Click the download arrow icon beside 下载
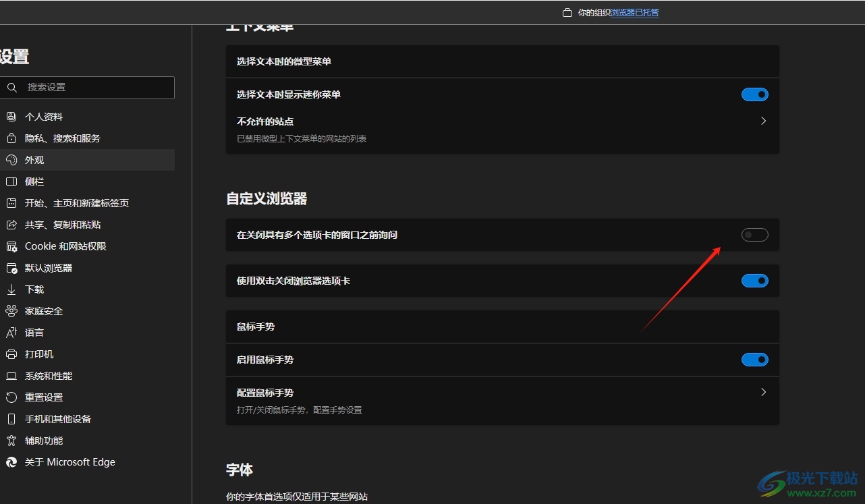 pyautogui.click(x=11, y=289)
